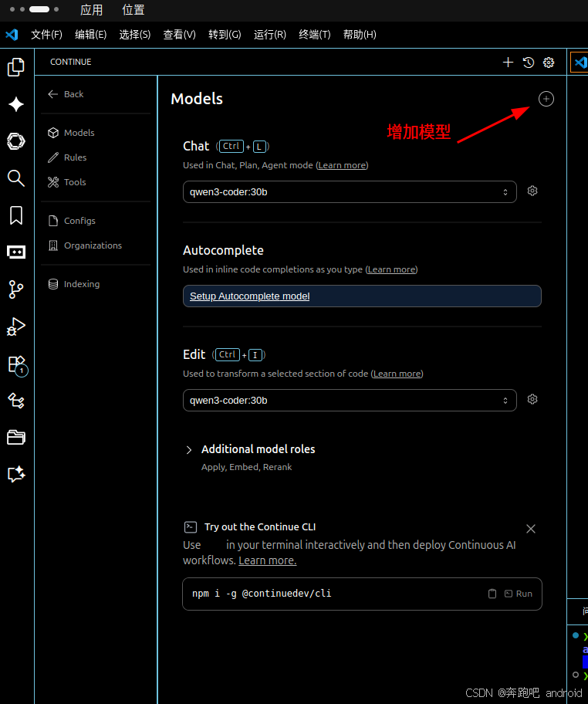Add a model with circled plus icon

click(x=546, y=99)
